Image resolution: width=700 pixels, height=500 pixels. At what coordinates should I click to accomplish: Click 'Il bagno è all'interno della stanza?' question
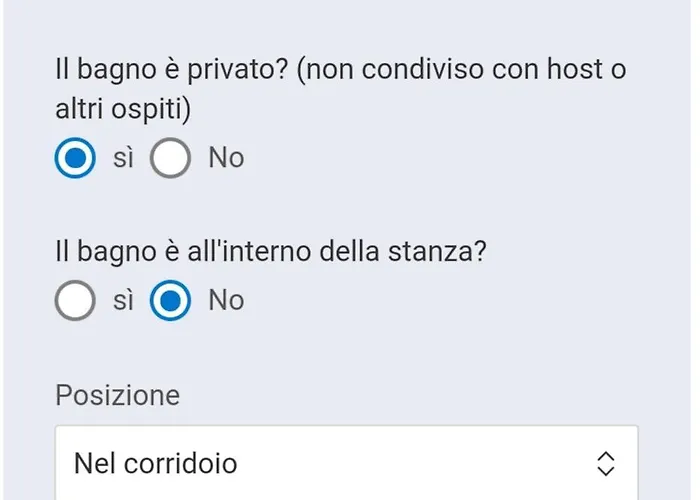[270, 252]
